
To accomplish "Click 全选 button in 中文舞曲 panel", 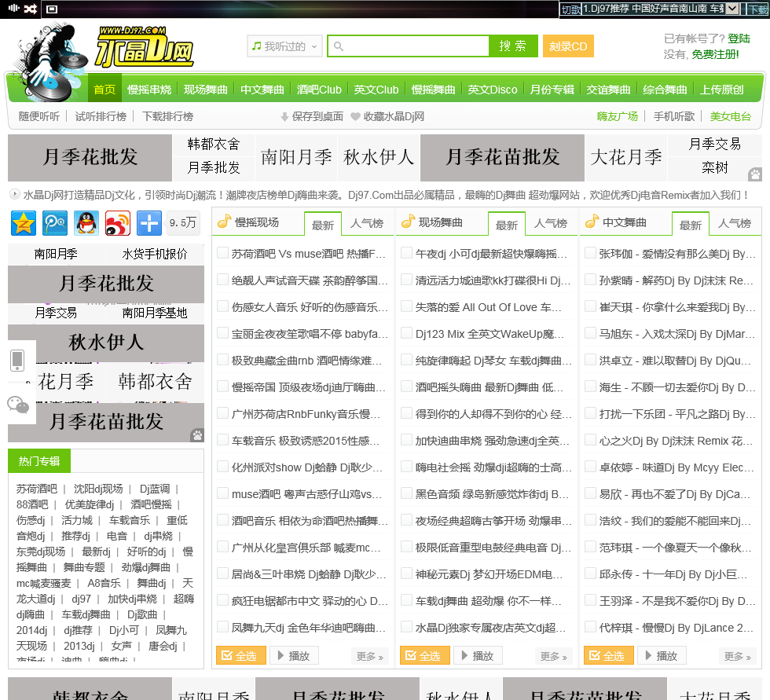I will [609, 656].
